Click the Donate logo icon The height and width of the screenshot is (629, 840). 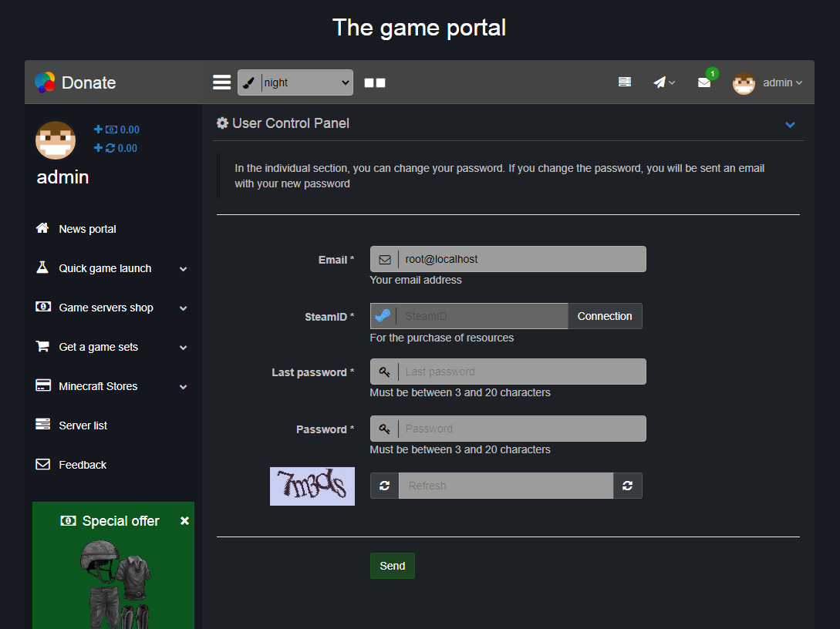45,82
